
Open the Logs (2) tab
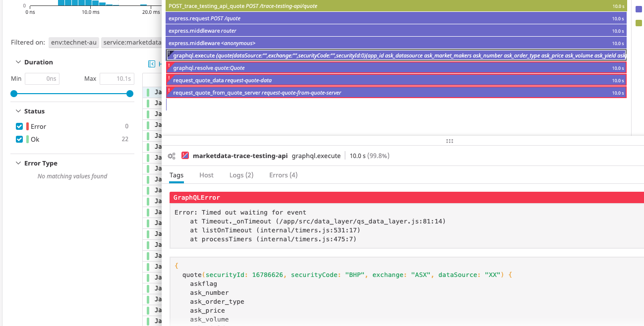tap(241, 175)
